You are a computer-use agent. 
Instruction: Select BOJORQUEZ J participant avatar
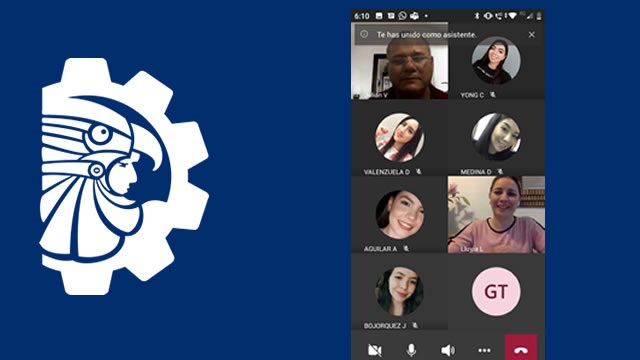click(399, 291)
